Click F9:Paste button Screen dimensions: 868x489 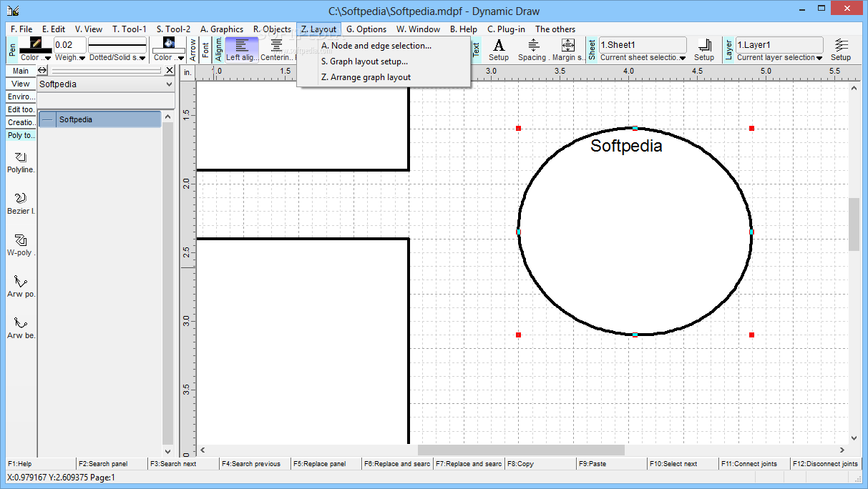pos(611,463)
